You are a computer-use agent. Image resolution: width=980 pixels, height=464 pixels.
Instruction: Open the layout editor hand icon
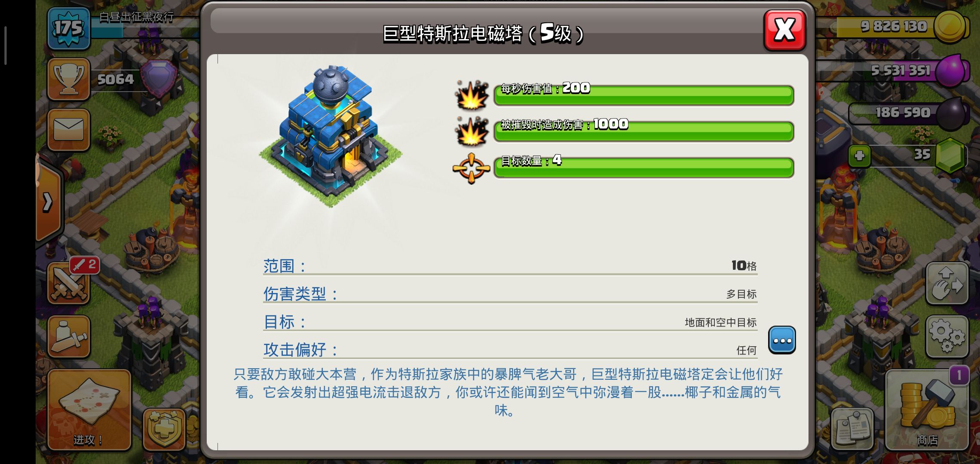coord(947,284)
